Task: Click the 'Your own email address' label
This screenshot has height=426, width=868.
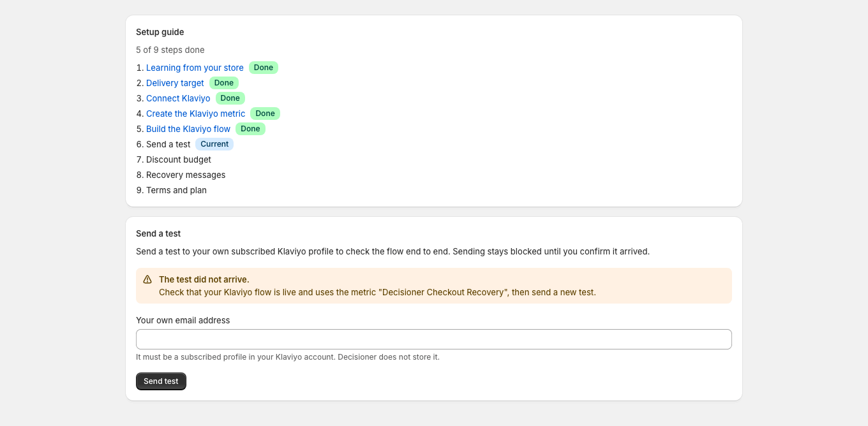Action: point(183,320)
